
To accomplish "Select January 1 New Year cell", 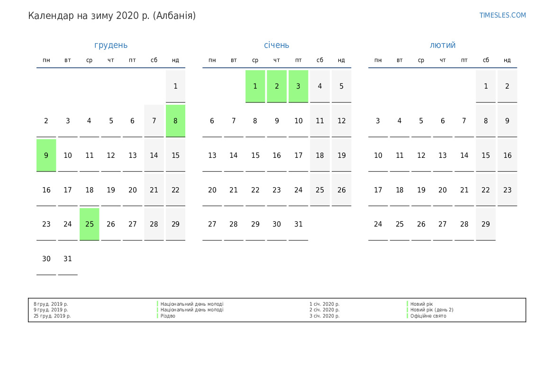I will click(x=255, y=86).
